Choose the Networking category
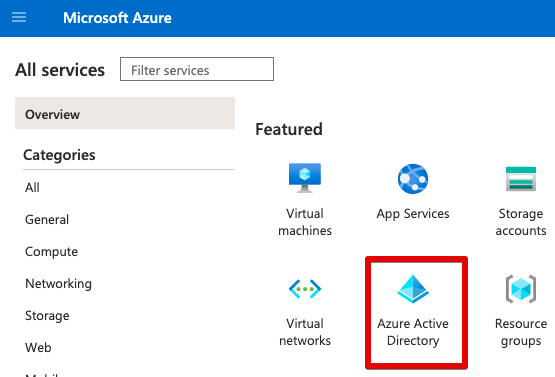555x377 pixels. click(x=58, y=284)
